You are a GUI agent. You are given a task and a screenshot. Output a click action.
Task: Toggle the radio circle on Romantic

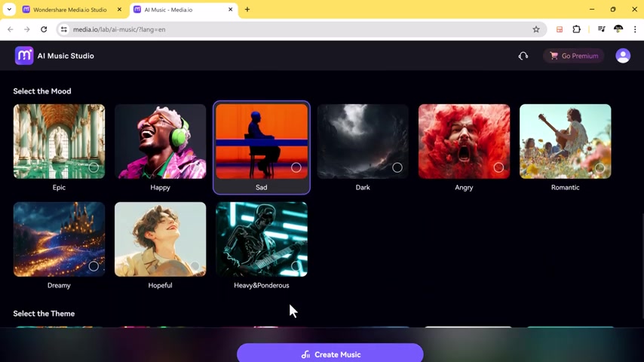pos(600,167)
